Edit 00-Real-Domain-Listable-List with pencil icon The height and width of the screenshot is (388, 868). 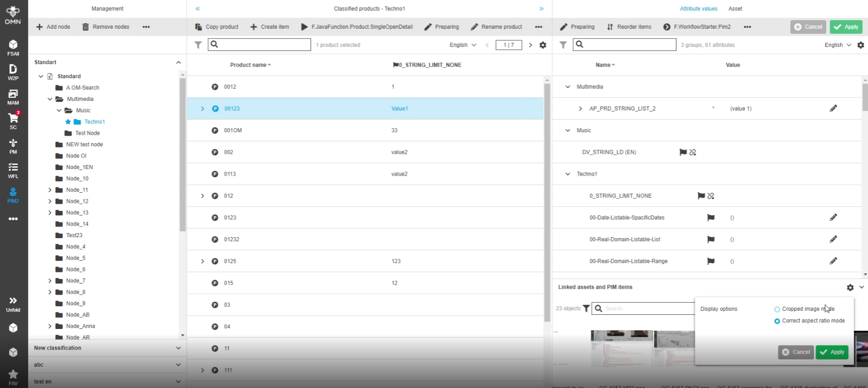pyautogui.click(x=833, y=239)
